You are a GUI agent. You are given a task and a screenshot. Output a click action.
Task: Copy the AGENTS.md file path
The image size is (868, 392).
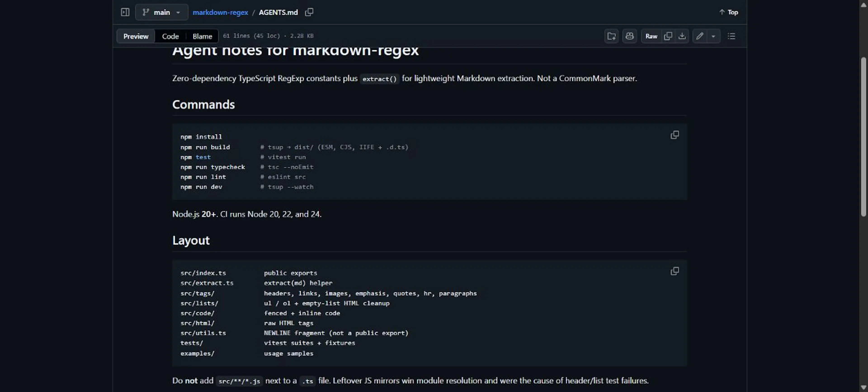pos(309,12)
